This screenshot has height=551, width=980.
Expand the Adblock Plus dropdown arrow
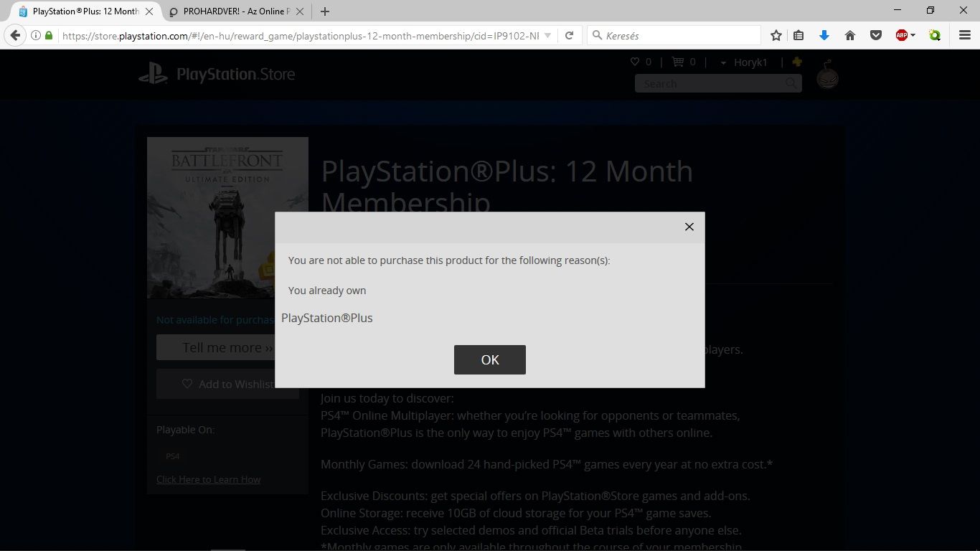pyautogui.click(x=913, y=35)
